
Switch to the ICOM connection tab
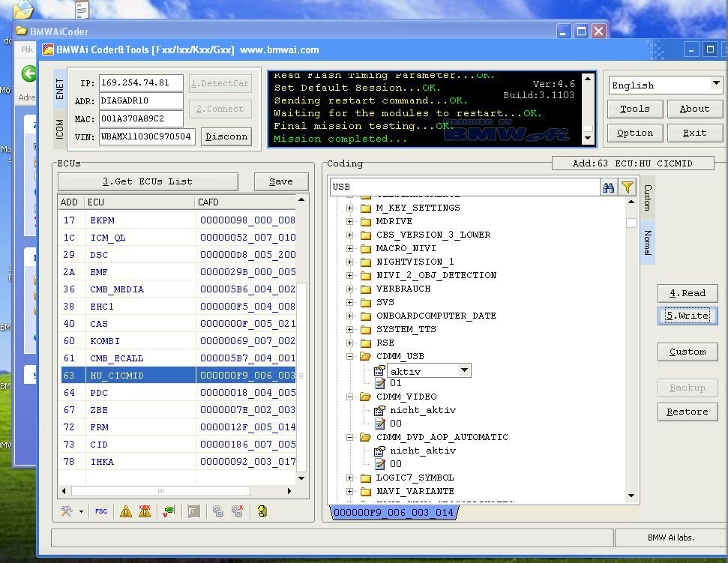click(x=60, y=129)
